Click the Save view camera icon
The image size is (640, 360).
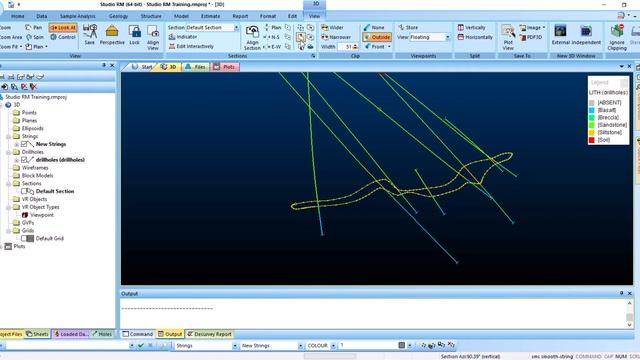(90, 31)
